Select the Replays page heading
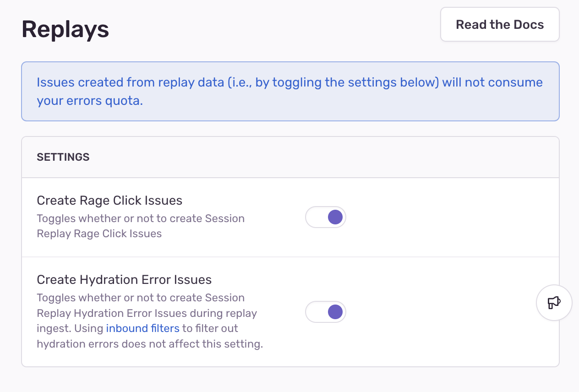 pyautogui.click(x=66, y=29)
